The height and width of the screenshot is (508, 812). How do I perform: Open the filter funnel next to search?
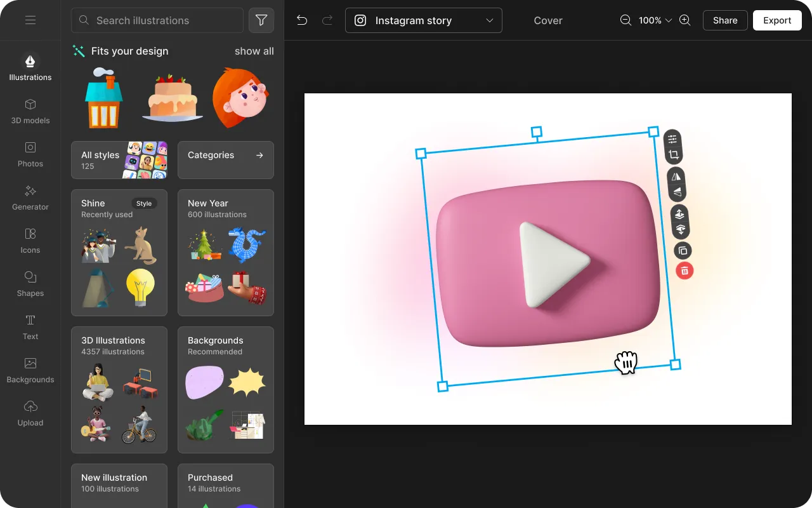click(x=261, y=20)
